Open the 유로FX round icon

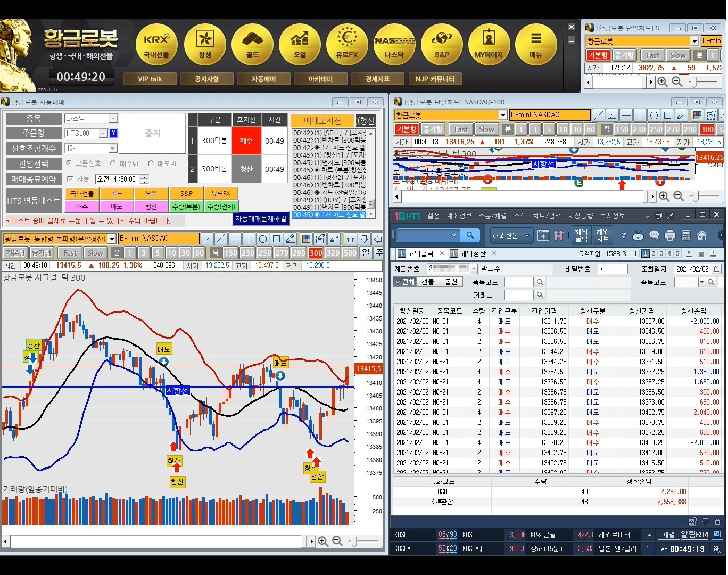pyautogui.click(x=347, y=45)
